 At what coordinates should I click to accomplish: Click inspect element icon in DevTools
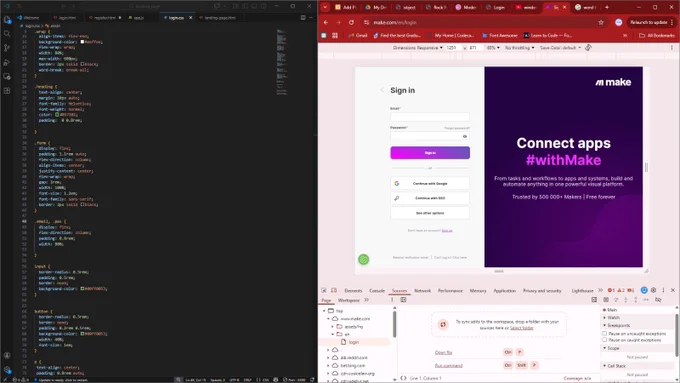coord(324,291)
